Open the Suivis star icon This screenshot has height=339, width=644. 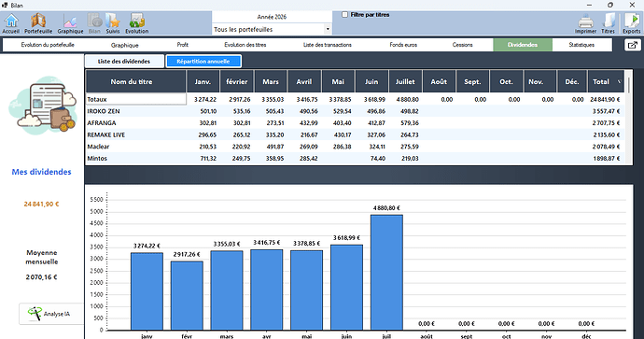(x=113, y=23)
